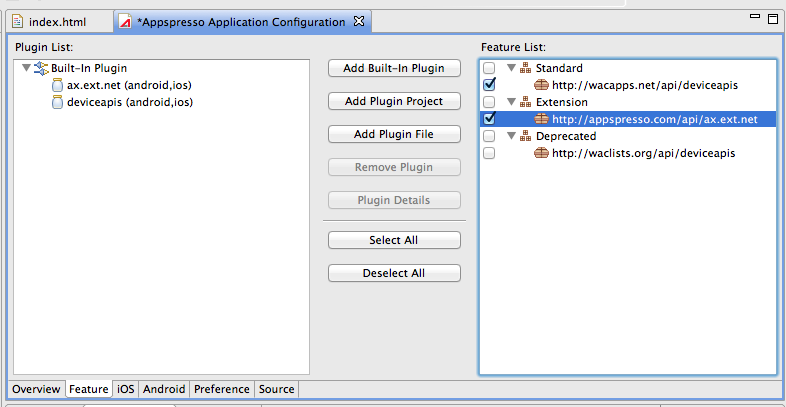The width and height of the screenshot is (786, 407).
Task: Collapse the Built-In Plugin tree node
Action: point(27,68)
